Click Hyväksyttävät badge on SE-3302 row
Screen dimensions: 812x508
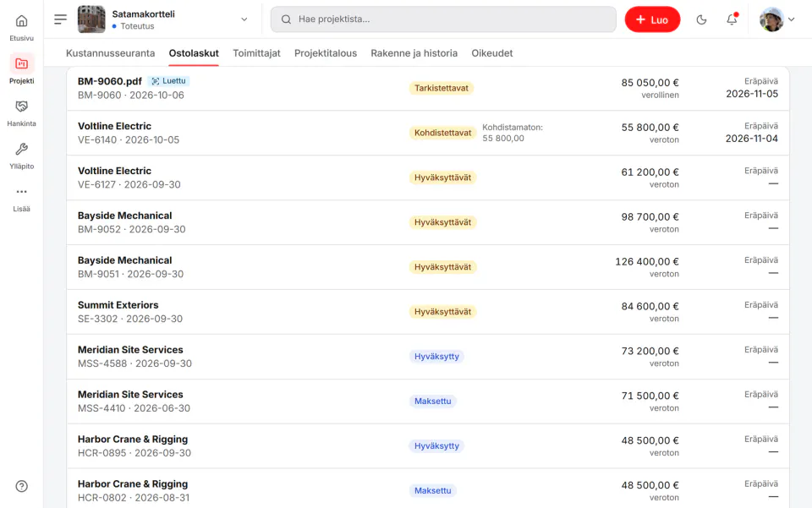[442, 312]
